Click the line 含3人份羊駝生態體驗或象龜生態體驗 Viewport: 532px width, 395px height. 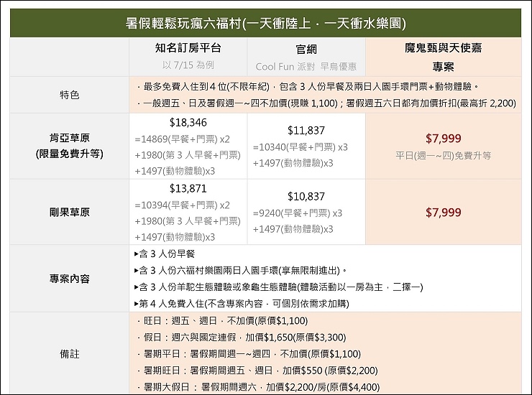pyautogui.click(x=278, y=287)
